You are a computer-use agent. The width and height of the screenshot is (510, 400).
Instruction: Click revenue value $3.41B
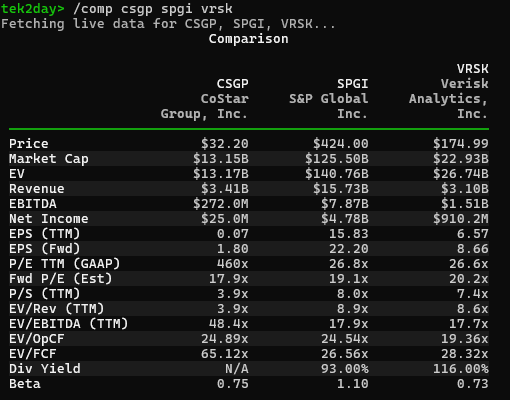coord(224,189)
